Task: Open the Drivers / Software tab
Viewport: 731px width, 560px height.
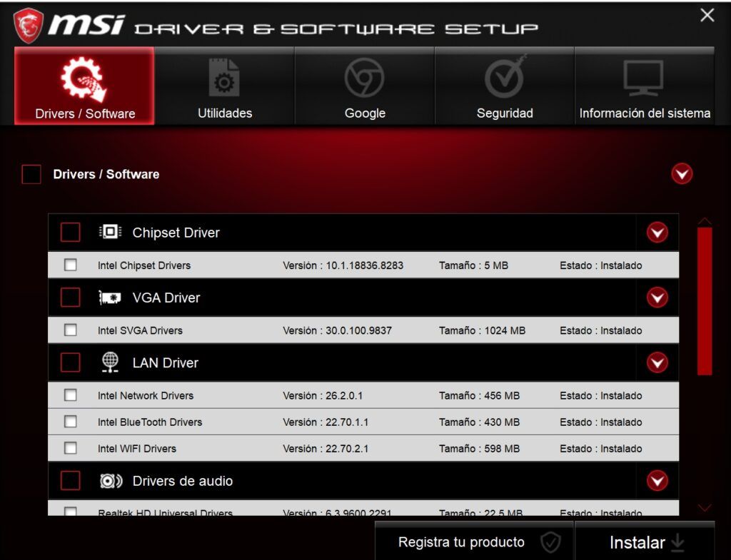Action: [84, 86]
